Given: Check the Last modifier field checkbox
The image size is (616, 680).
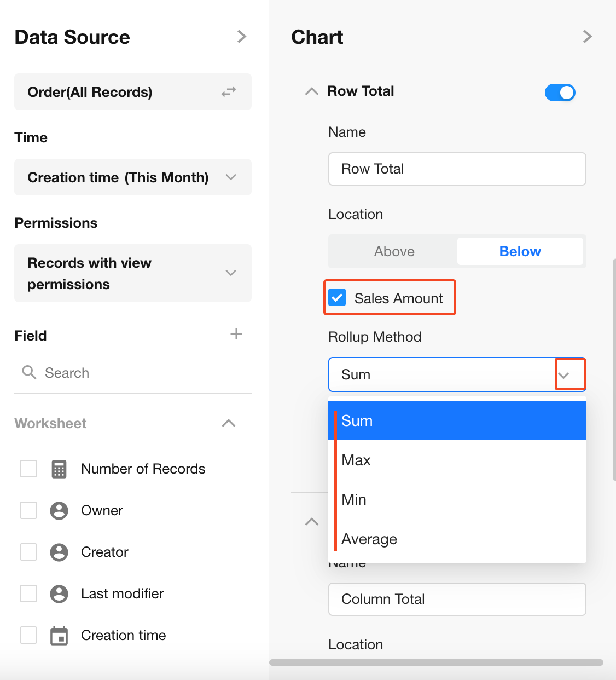Looking at the screenshot, I should pos(28,593).
